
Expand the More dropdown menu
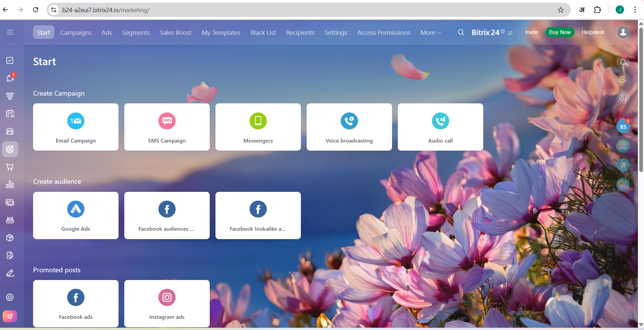click(x=431, y=33)
